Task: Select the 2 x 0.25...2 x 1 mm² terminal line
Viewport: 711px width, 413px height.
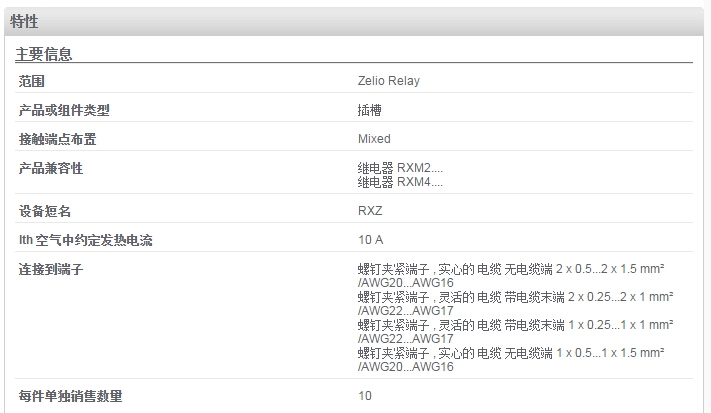Action: coord(515,304)
